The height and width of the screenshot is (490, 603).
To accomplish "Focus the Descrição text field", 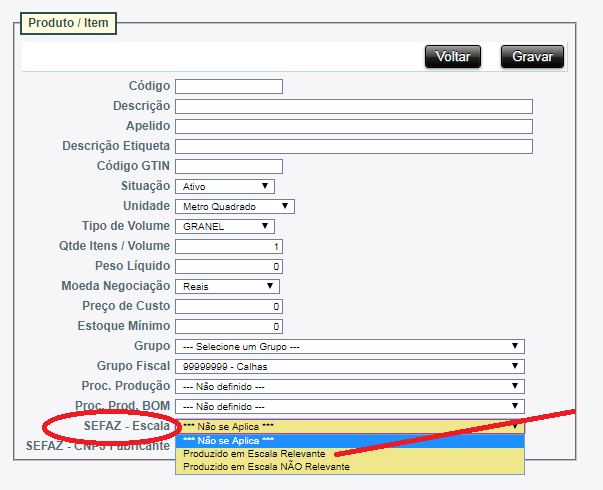I will coord(353,106).
